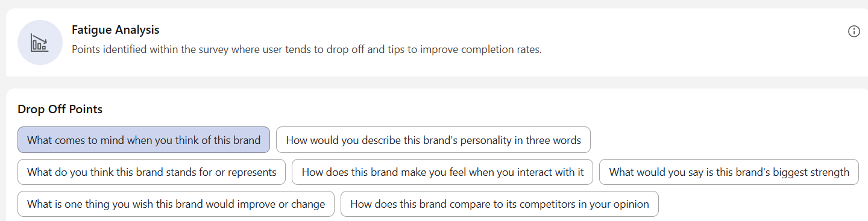Select the 'personality in three words' question chip
The height and width of the screenshot is (221, 868).
click(433, 140)
